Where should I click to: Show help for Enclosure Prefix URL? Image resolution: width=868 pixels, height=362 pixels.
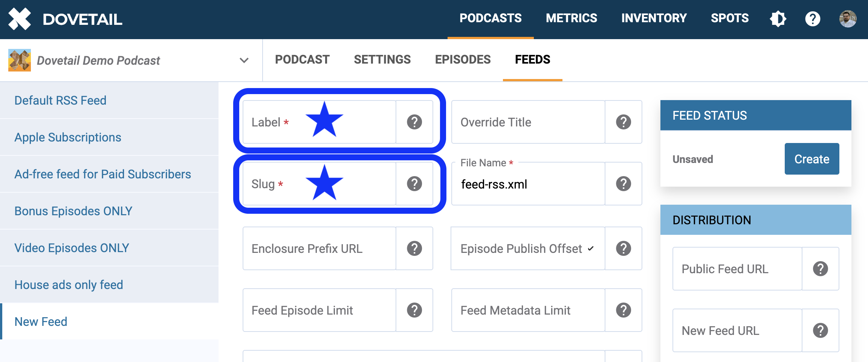pos(414,248)
